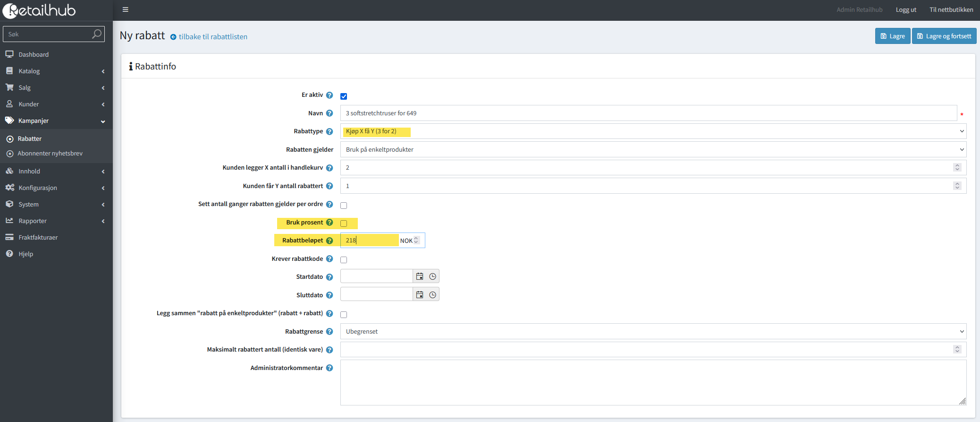Expand the Rabattgrense dropdown
The image size is (980, 422).
click(653, 332)
